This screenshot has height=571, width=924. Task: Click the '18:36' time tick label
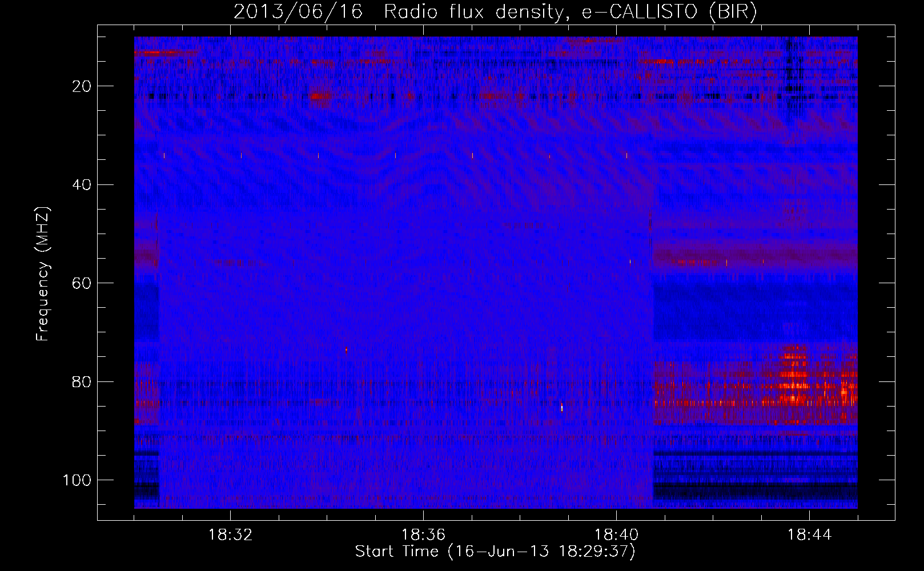[423, 535]
